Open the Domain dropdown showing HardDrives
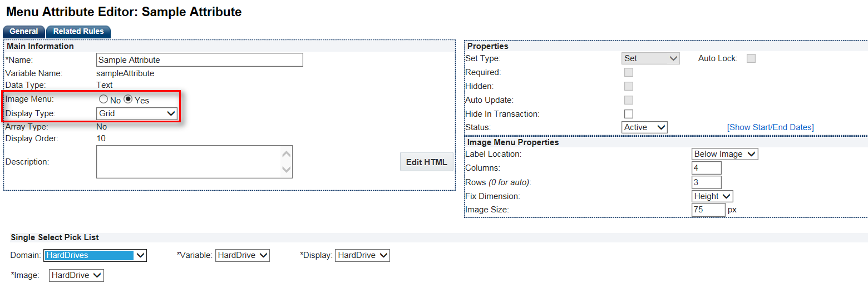The height and width of the screenshot is (283, 868). click(95, 255)
